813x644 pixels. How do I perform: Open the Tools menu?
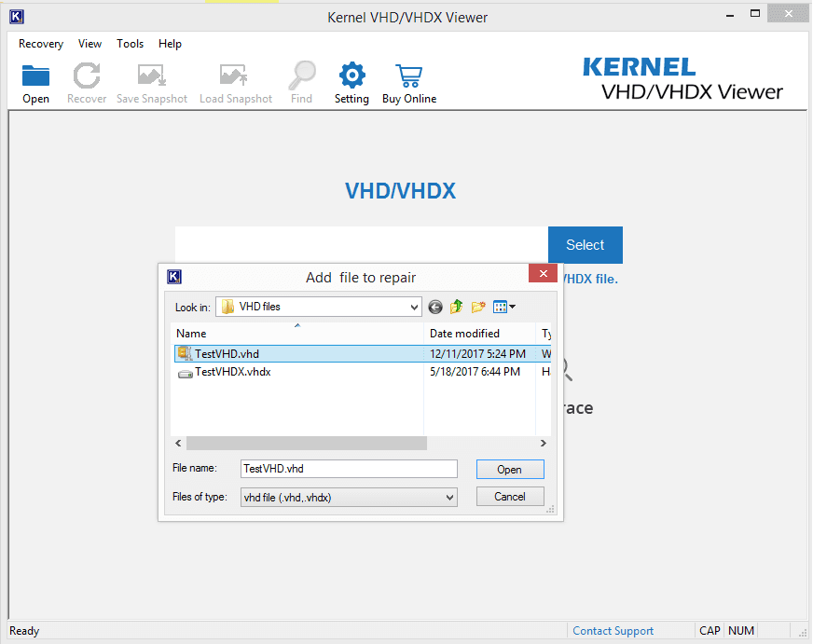click(x=131, y=44)
